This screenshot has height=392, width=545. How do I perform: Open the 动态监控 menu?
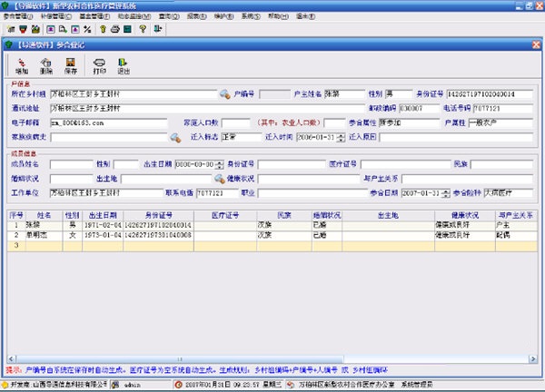pos(134,16)
